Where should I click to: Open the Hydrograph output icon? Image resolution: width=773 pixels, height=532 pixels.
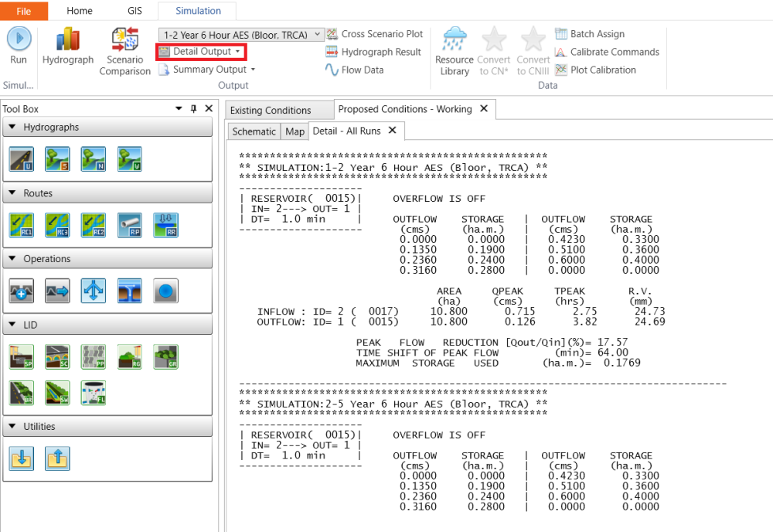pos(68,39)
